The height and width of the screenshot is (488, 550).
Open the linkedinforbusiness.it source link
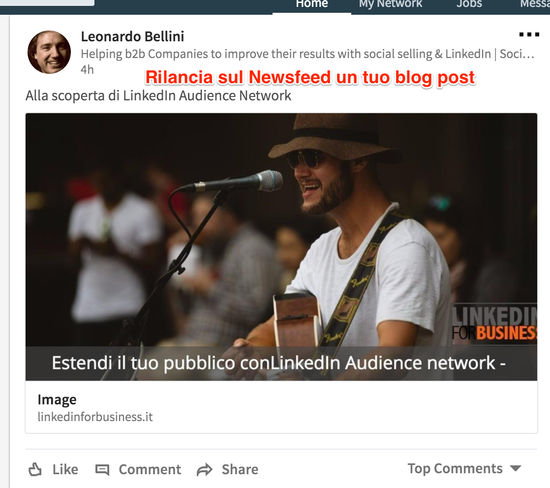coord(95,417)
